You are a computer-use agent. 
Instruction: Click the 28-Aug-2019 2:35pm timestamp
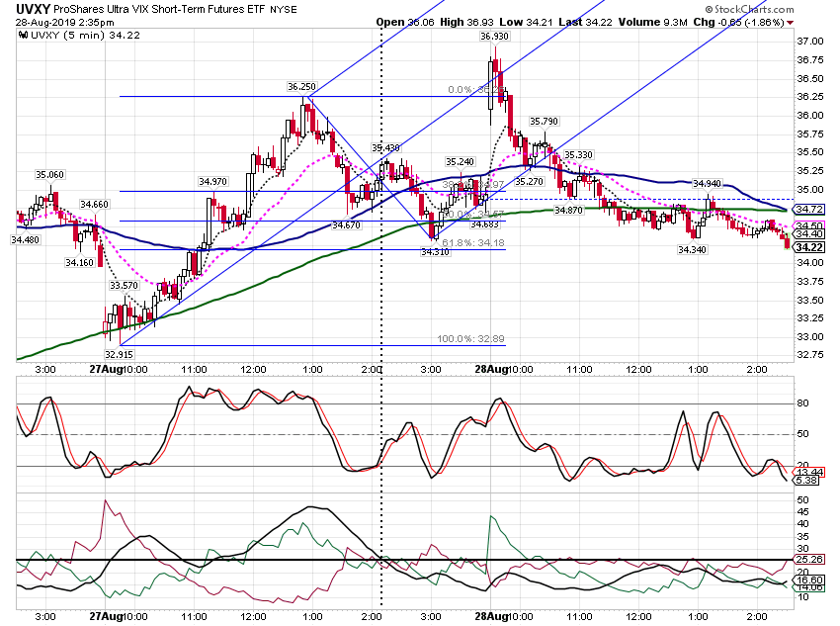(x=65, y=23)
